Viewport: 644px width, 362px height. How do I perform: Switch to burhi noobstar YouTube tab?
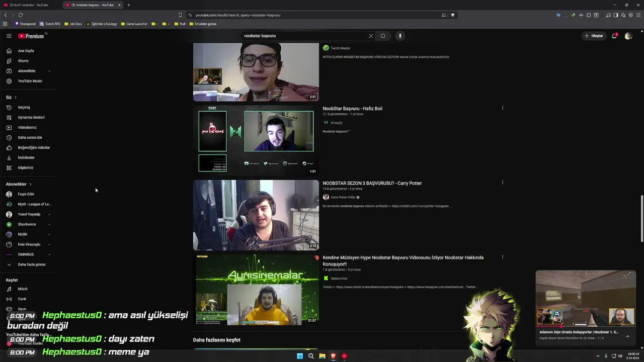[x=29, y=5]
